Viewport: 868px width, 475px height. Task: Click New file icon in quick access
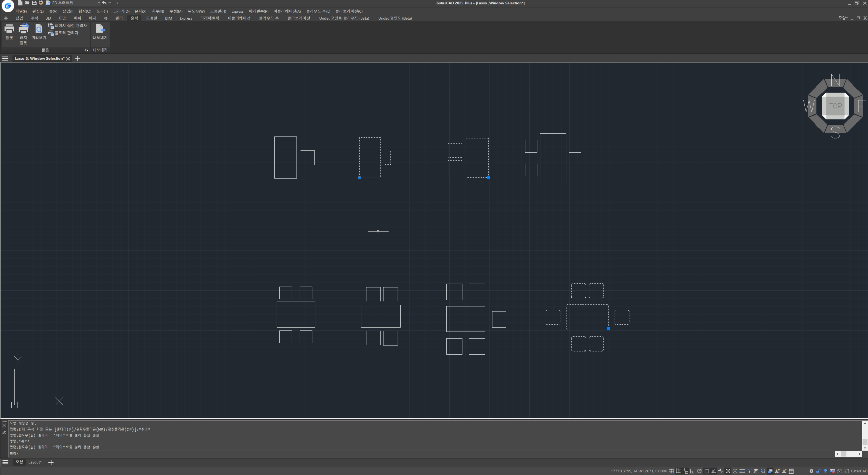pos(20,3)
